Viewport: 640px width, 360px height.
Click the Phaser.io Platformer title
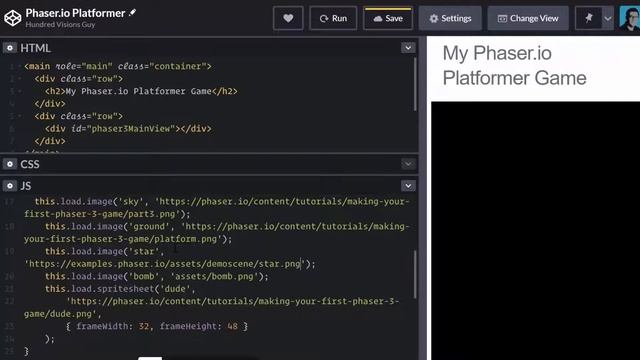[75, 13]
